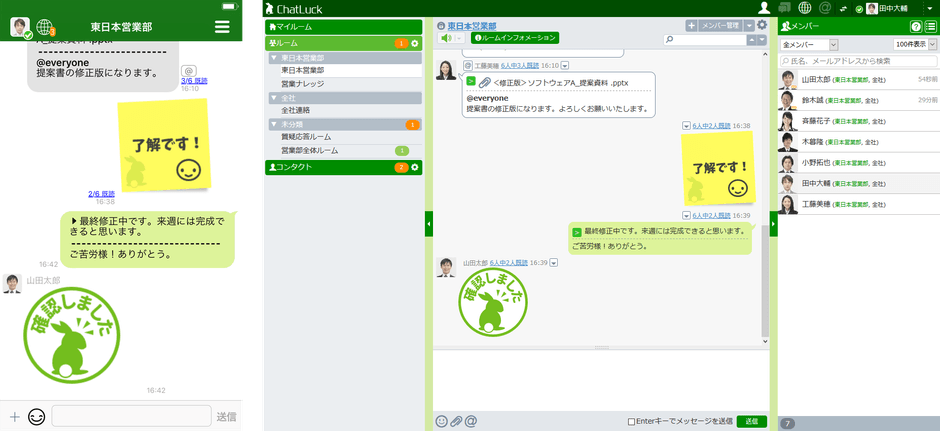Open the 6人中3人既読 read status link
This screenshot has width=940, height=431.
click(520, 65)
